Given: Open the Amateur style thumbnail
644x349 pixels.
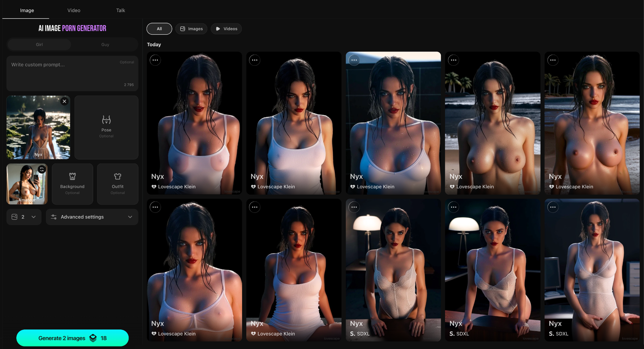Looking at the screenshot, I should coord(27,184).
